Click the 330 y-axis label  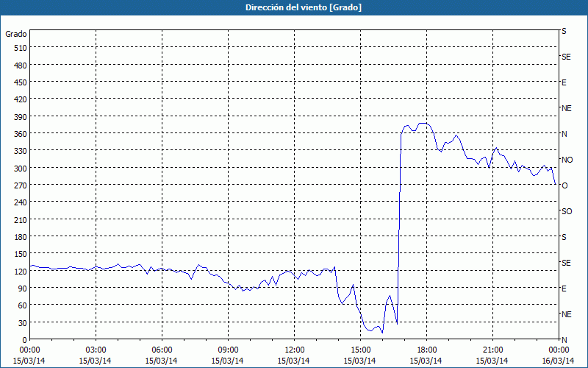21,151
